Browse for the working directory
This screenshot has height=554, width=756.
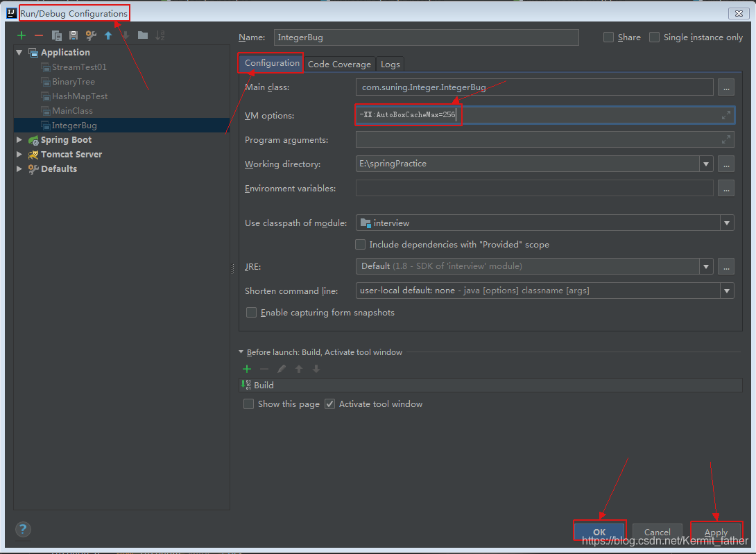click(726, 164)
